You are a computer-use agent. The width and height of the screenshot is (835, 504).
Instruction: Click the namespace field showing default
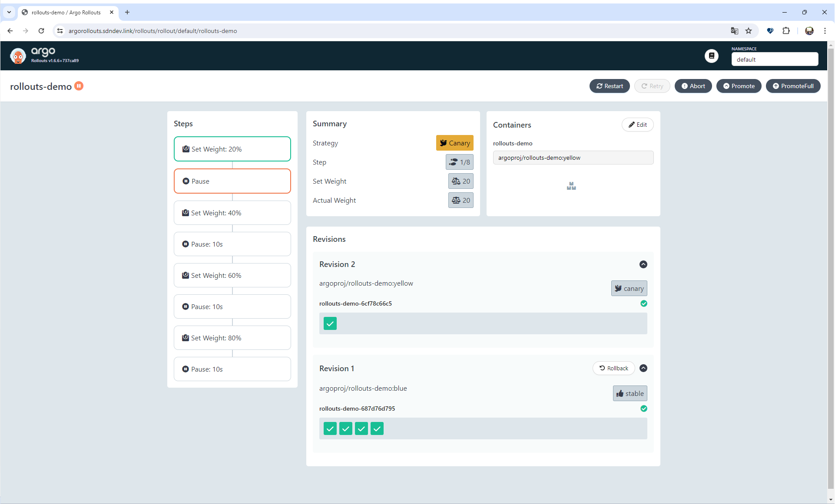click(x=774, y=59)
